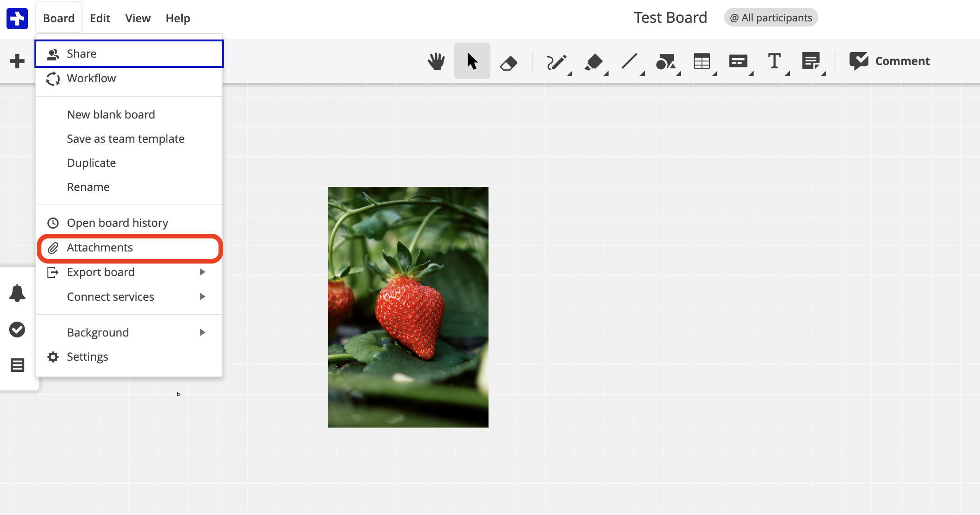
Task: Open the Help menu
Action: [x=178, y=18]
